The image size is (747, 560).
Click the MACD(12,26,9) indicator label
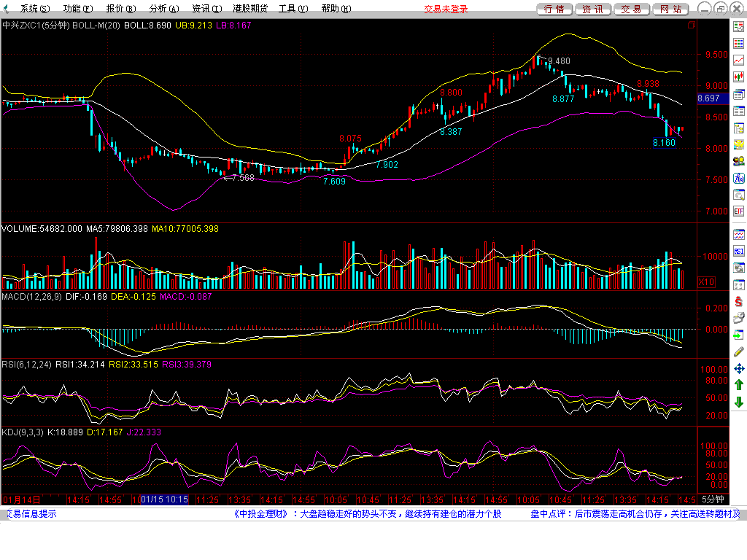31,297
